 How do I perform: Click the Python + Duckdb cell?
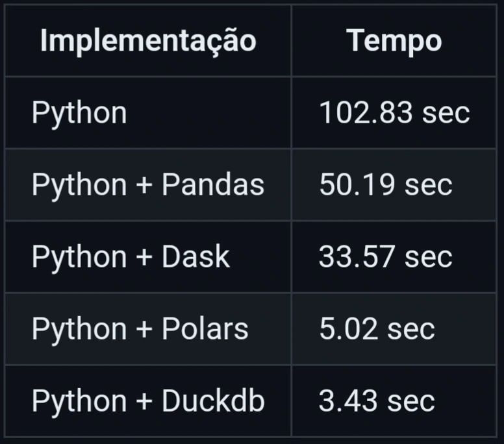pyautogui.click(x=148, y=401)
